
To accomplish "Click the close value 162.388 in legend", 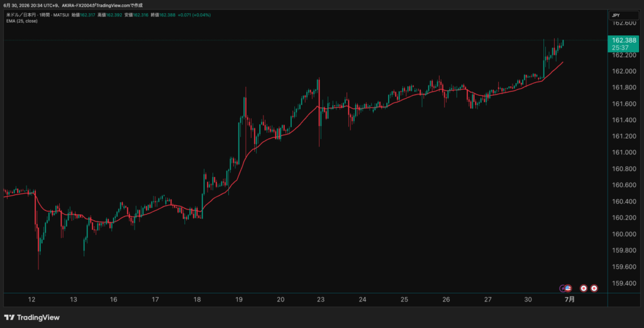I will (167, 15).
